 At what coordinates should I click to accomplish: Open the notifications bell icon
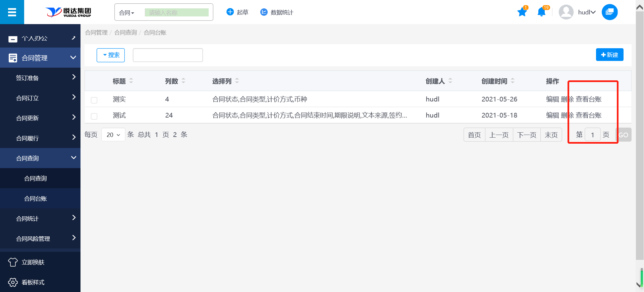[x=541, y=12]
